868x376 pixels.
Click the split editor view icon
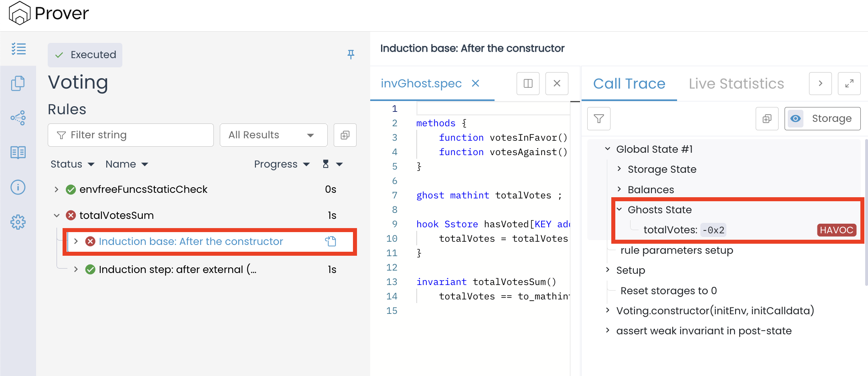click(528, 83)
